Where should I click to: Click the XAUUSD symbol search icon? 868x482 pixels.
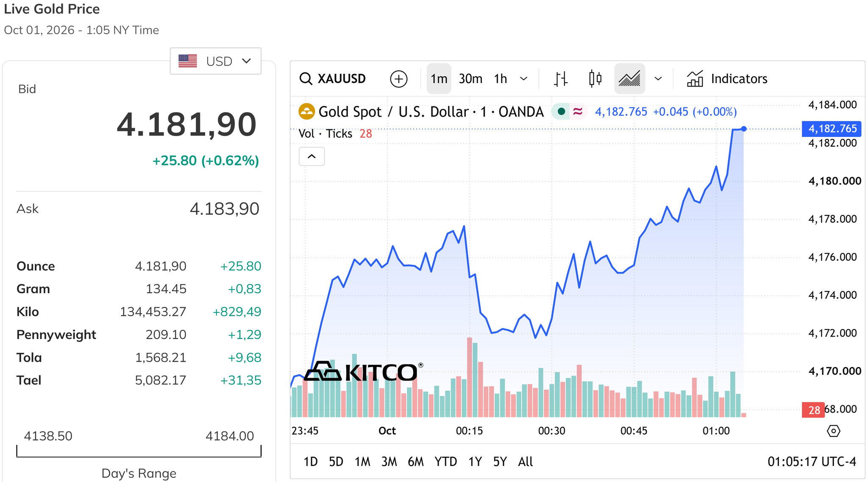306,79
